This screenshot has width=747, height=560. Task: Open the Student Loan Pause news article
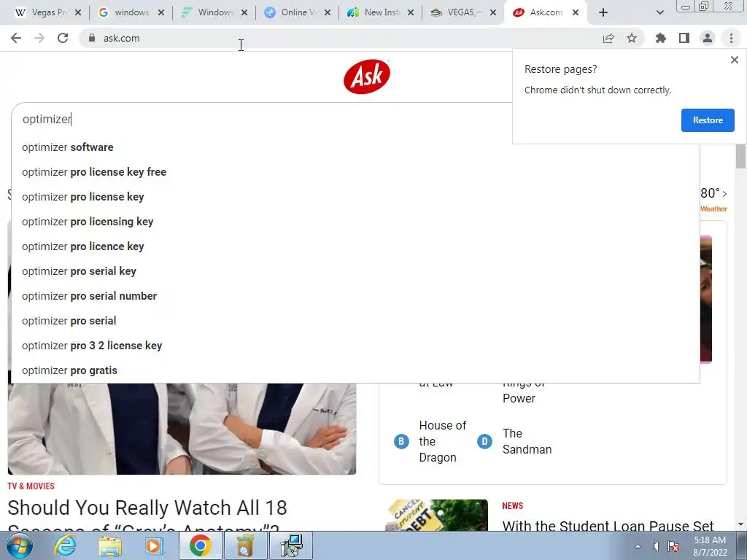coord(608,526)
